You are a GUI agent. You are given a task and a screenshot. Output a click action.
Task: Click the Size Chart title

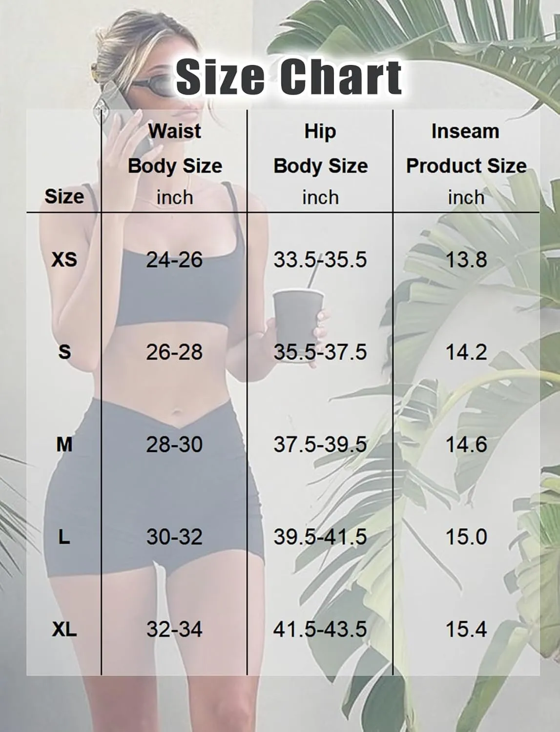[289, 77]
